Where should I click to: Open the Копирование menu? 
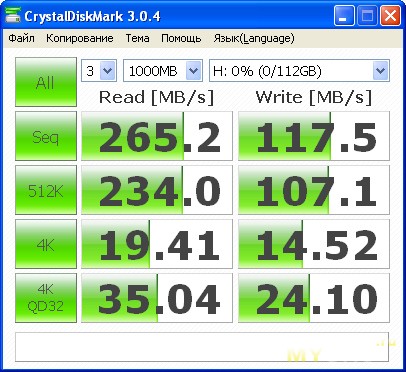coord(80,38)
